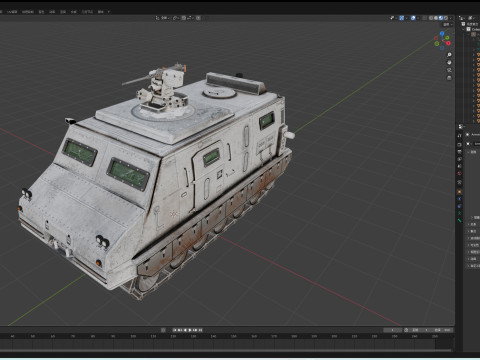This screenshot has width=480, height=360.
Task: Collapse the Collection tree row in outliner
Action: click(x=464, y=29)
